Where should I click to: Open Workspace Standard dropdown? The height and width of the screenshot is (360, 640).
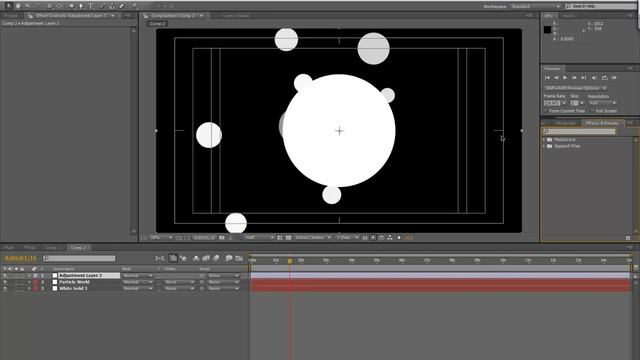click(x=535, y=7)
